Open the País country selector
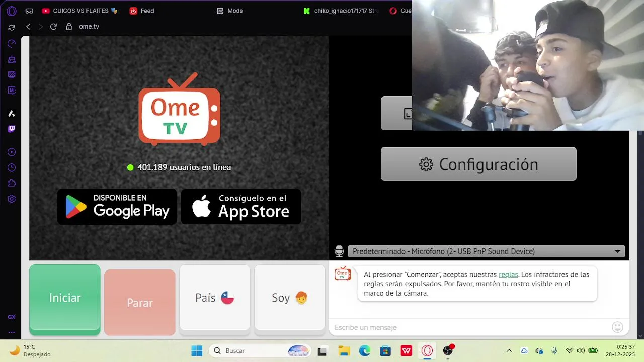644x362 pixels. tap(215, 298)
